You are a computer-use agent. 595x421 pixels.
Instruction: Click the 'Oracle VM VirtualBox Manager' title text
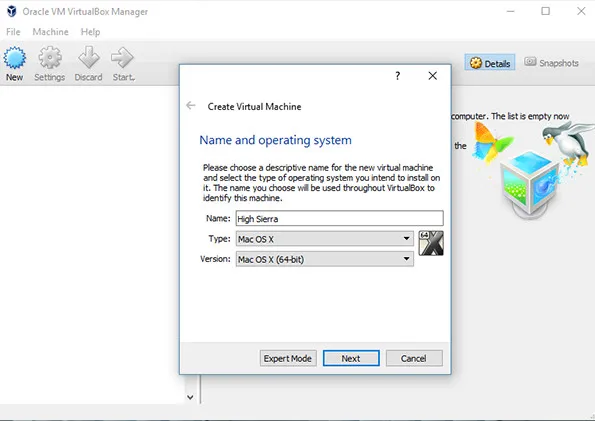tap(85, 12)
